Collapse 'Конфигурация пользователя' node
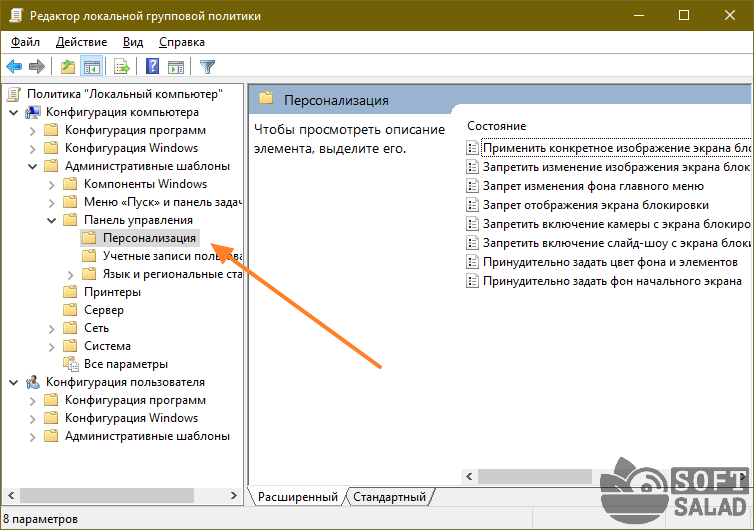Screen dimensions: 754x530 tap(14, 383)
